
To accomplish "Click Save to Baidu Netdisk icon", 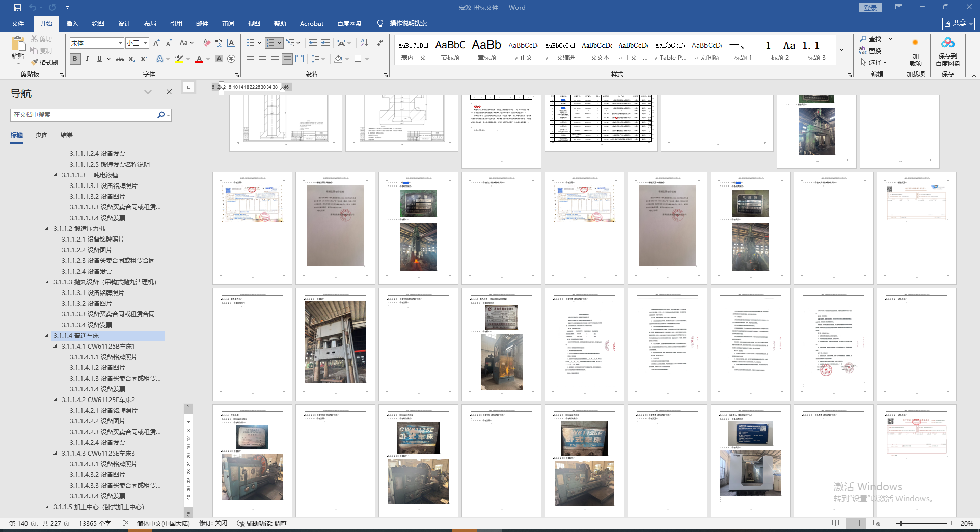I will [948, 52].
